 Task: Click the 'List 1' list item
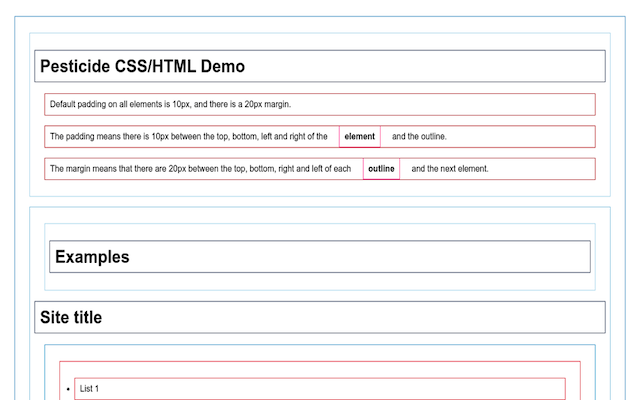coord(320,389)
